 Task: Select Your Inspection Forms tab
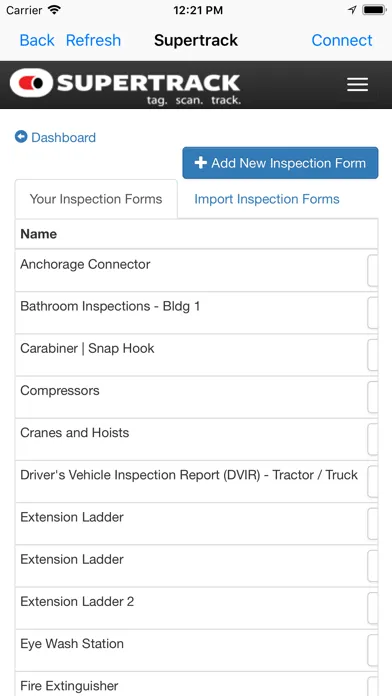(96, 199)
